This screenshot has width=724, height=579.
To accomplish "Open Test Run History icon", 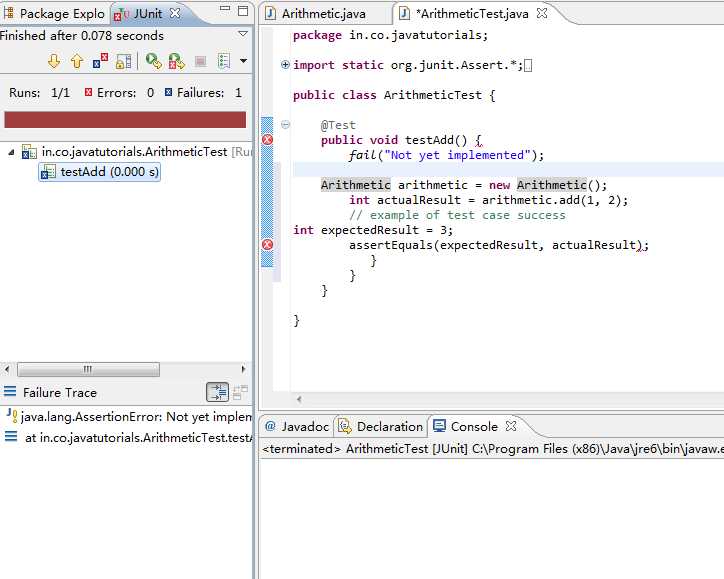I will pyautogui.click(x=224, y=61).
